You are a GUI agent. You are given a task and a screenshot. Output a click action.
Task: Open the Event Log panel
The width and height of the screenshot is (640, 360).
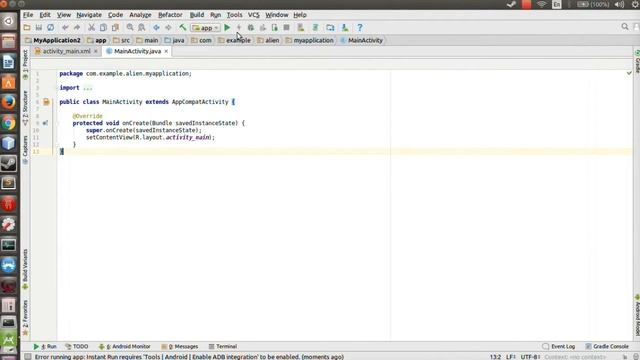point(559,347)
